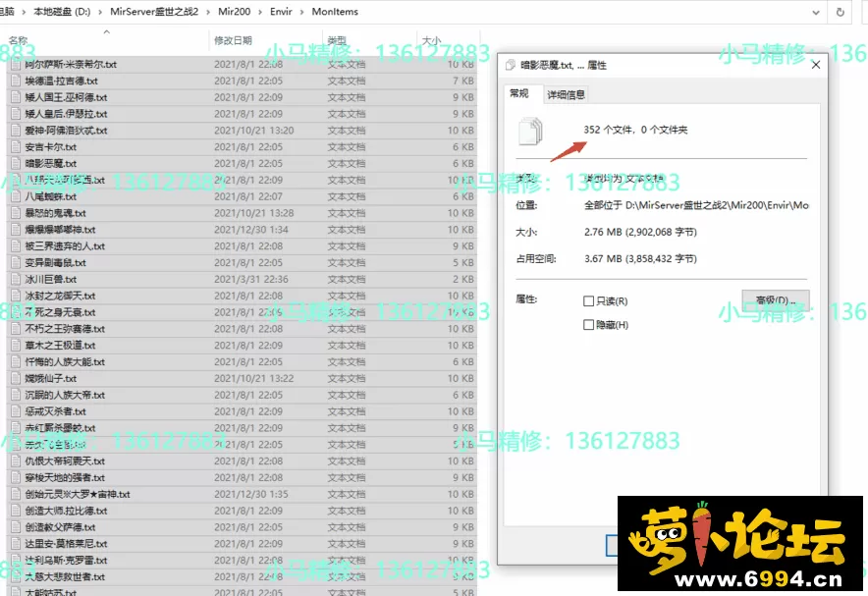Viewport: 868px width, 596px height.
Task: Click the file icon of 创造大师.拉比德.txt
Action: point(16,512)
